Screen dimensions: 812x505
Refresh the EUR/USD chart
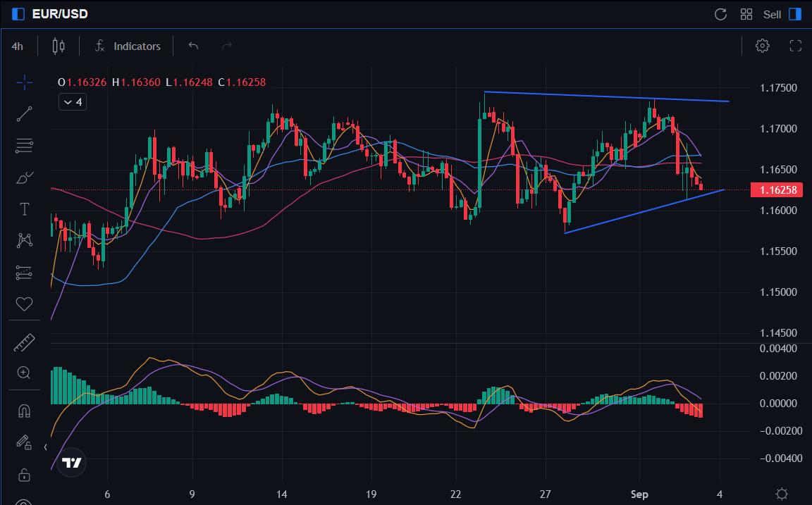tap(720, 14)
